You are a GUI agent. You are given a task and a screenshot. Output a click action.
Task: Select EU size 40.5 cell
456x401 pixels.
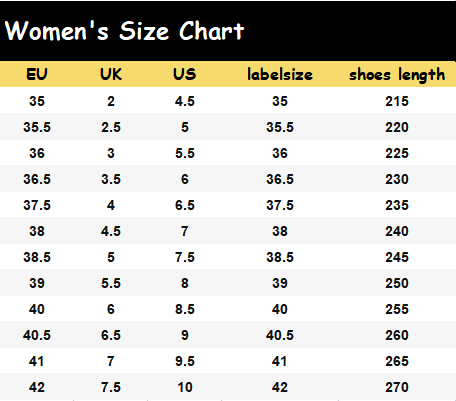point(37,335)
